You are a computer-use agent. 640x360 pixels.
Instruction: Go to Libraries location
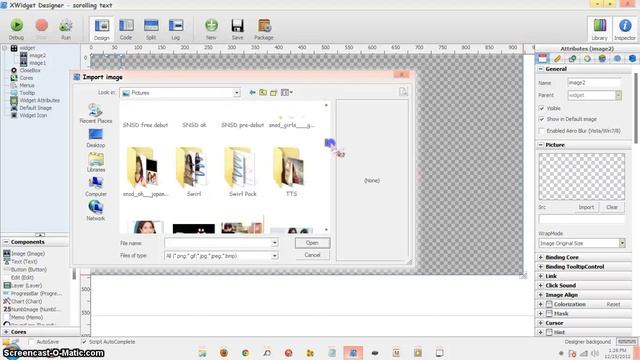point(96,162)
